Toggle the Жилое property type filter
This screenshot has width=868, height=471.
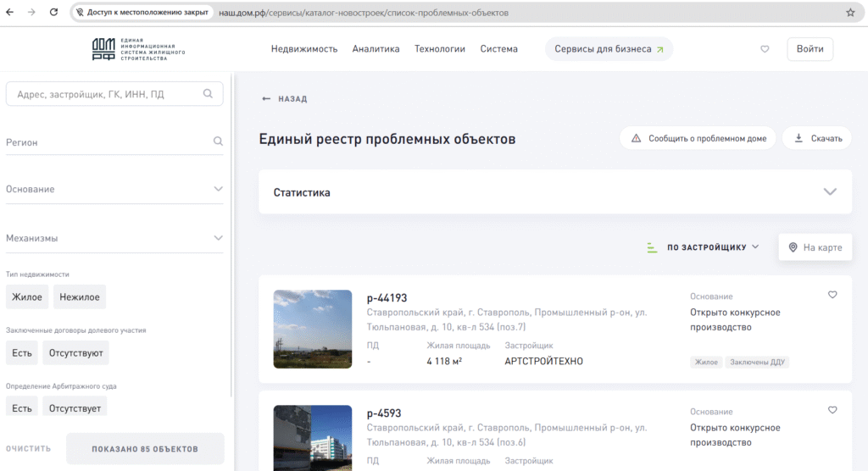pos(27,297)
